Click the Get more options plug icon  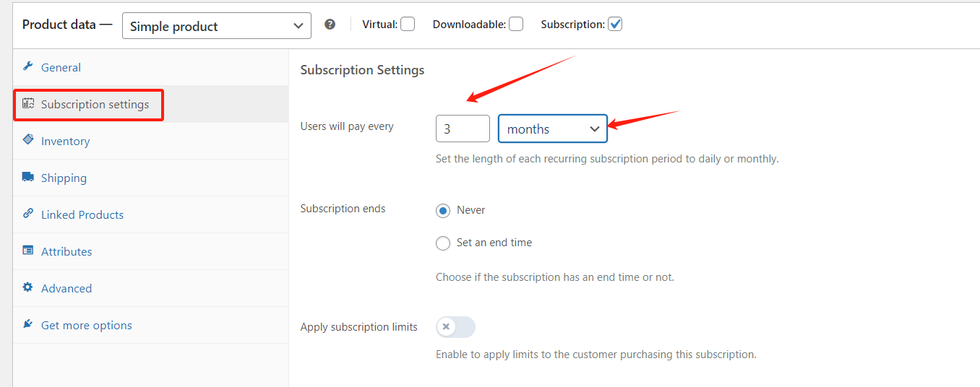coord(28,324)
